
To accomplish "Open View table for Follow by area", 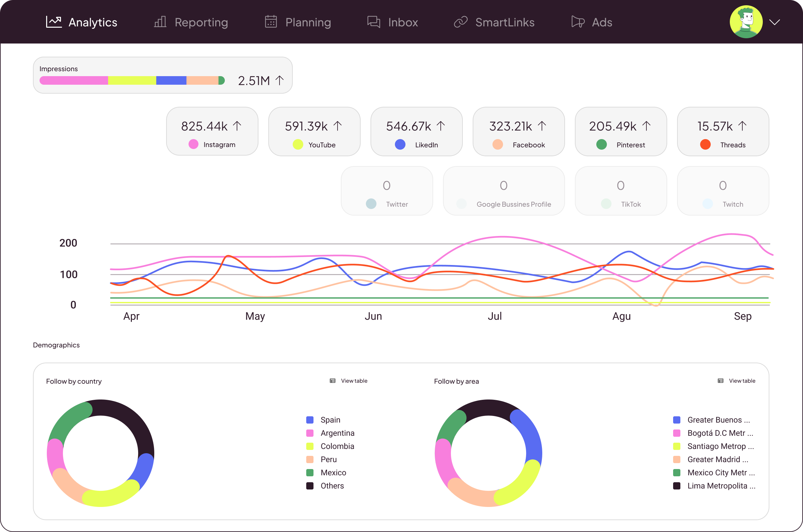I will [x=737, y=381].
